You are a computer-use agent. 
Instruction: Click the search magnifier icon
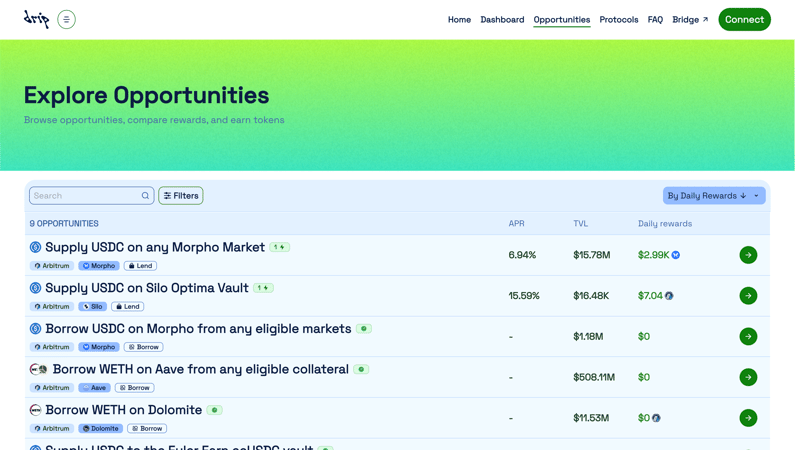coord(145,196)
